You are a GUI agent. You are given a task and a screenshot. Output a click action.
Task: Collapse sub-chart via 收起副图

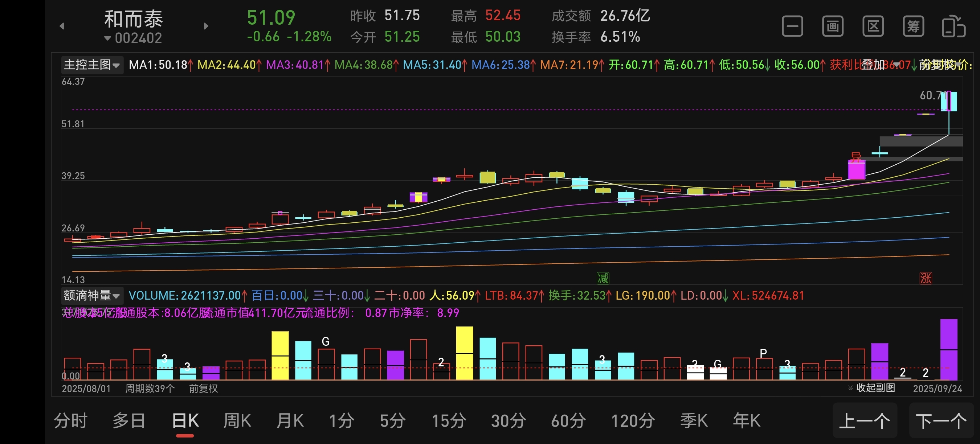point(871,388)
